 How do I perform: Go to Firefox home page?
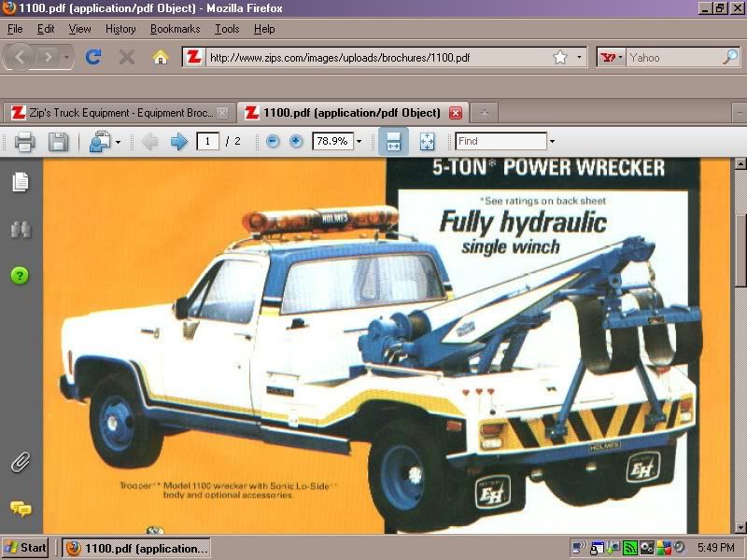tap(160, 57)
